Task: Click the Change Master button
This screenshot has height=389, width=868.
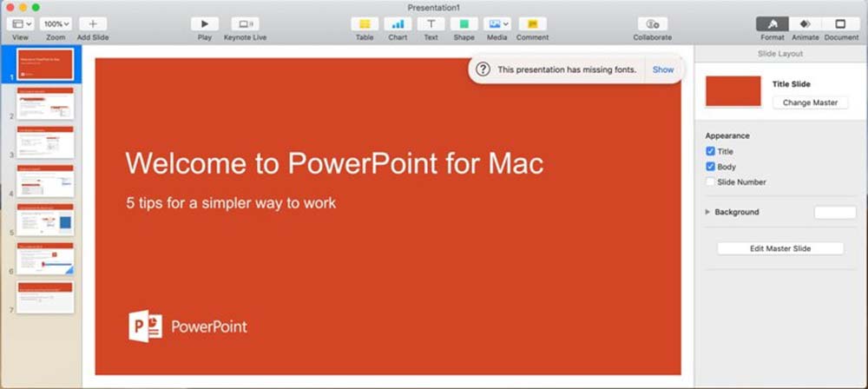Action: pos(810,102)
